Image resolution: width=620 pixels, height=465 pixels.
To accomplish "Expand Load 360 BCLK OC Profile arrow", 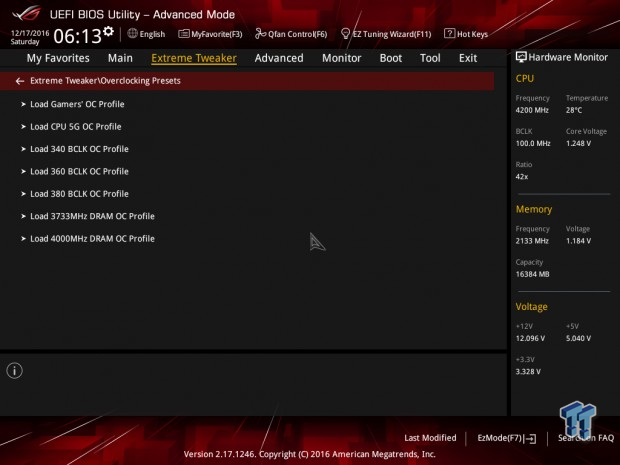I will (x=23, y=172).
